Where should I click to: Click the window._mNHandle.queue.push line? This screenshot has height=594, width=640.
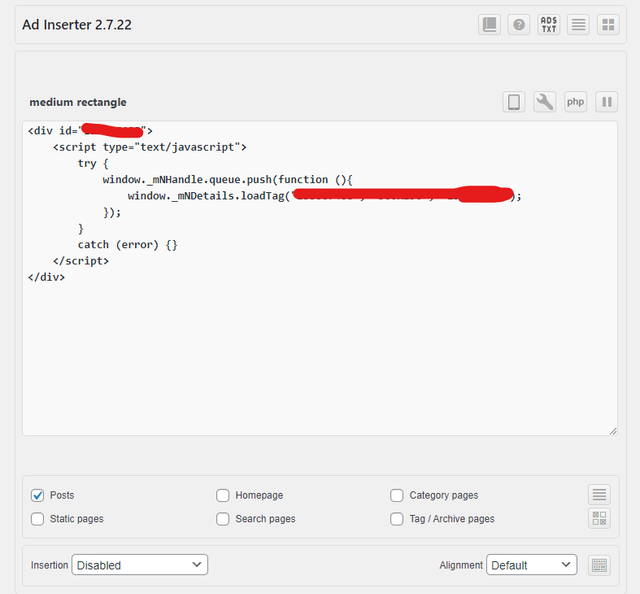click(x=227, y=180)
